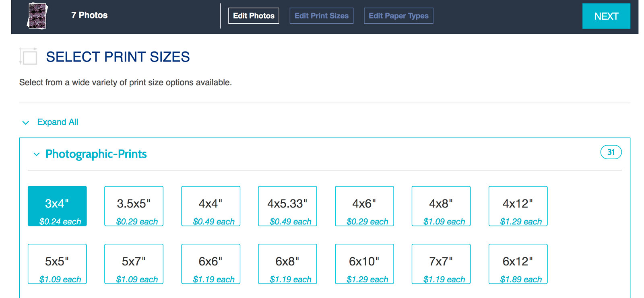Switch to Edit Print Sizes tab
The image size is (644, 298).
[x=321, y=16]
